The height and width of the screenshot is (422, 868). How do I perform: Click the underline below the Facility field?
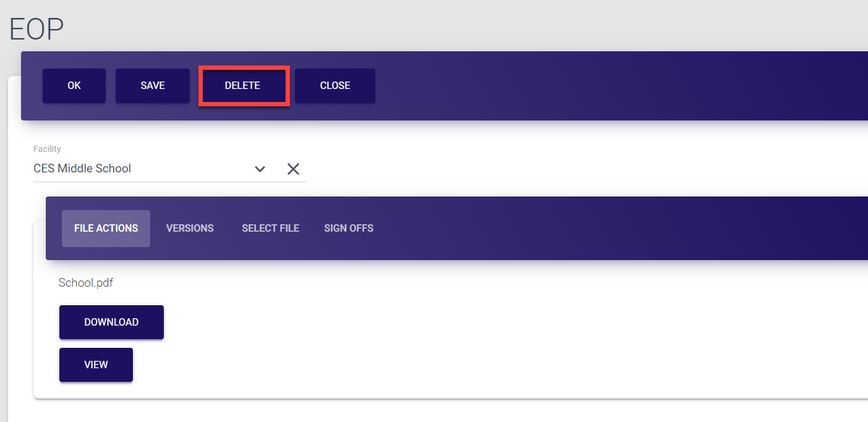pos(170,182)
